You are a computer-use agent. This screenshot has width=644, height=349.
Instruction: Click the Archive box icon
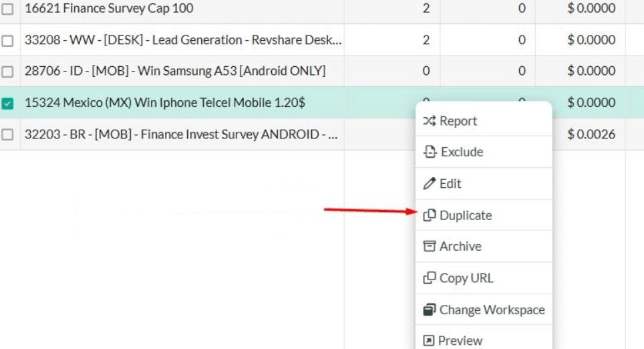tap(430, 247)
